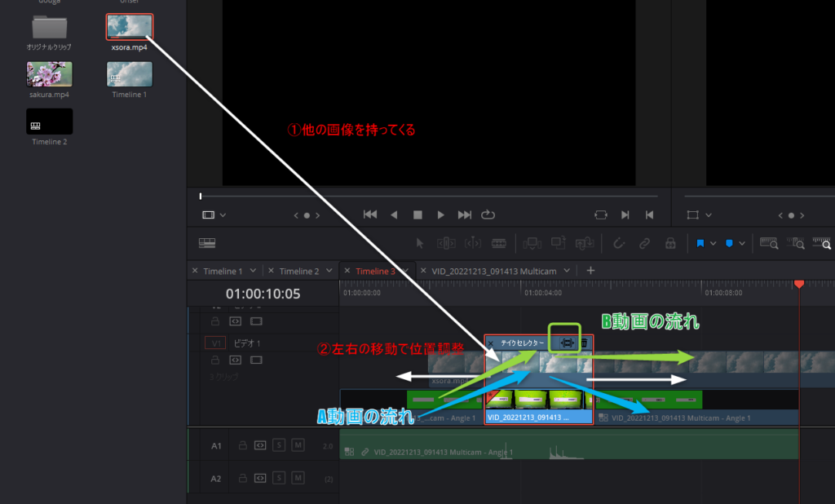Choose the Selection mode arrow tool
Image resolution: width=835 pixels, height=504 pixels.
click(420, 244)
